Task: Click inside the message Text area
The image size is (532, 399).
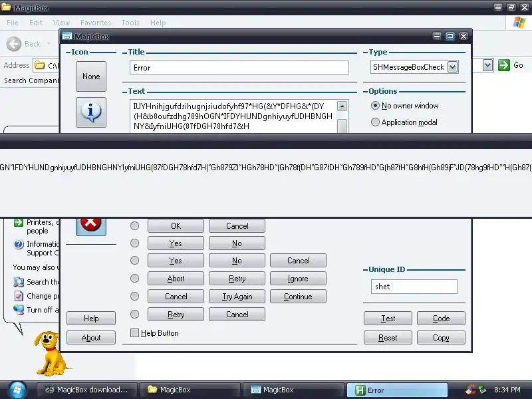Action: [233, 116]
